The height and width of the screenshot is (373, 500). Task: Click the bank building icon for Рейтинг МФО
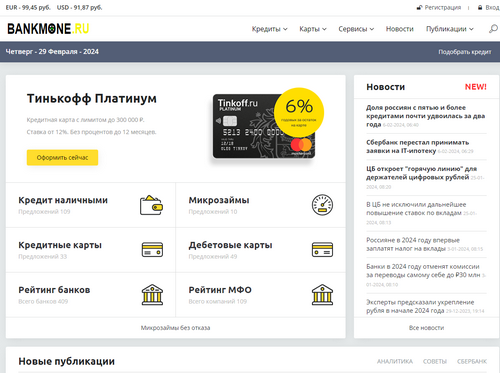coord(322,295)
